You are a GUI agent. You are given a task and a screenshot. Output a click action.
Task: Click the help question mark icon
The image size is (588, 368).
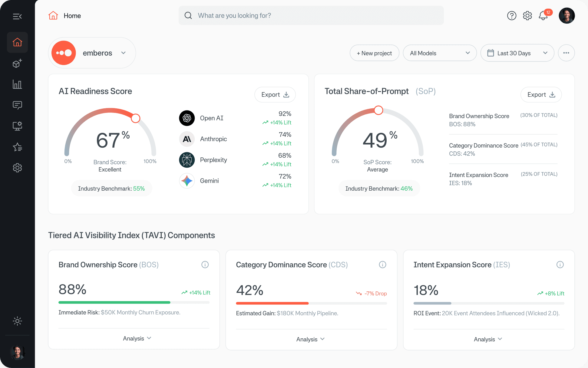click(511, 15)
